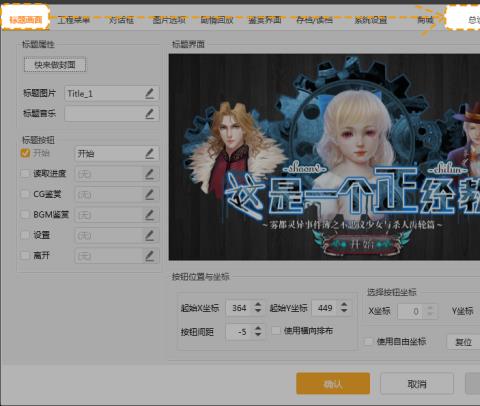Enable the CG鉴赏 checkbox
480x406 pixels.
coord(25,194)
